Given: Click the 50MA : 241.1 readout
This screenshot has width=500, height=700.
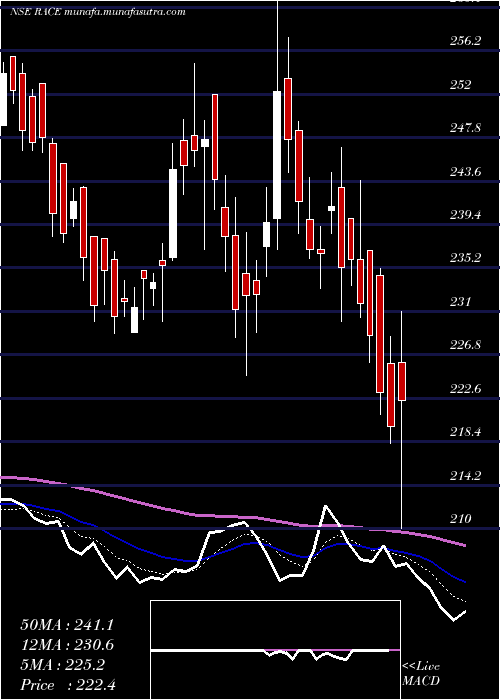Looking at the screenshot, I should (x=67, y=625).
